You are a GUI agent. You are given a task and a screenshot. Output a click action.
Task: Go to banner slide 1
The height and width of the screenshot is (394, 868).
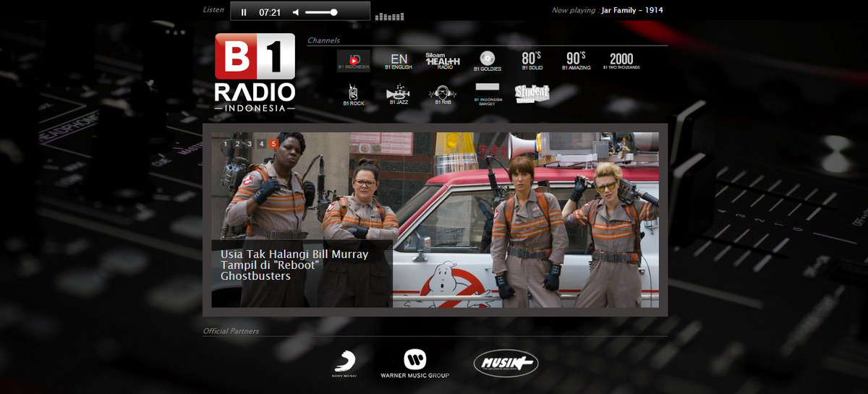tap(226, 144)
